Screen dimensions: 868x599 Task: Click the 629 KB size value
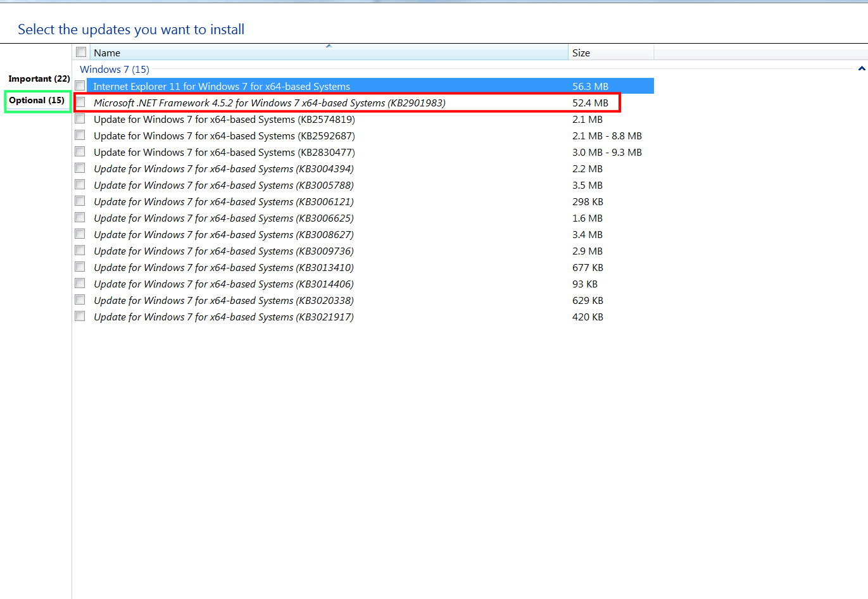pos(588,300)
